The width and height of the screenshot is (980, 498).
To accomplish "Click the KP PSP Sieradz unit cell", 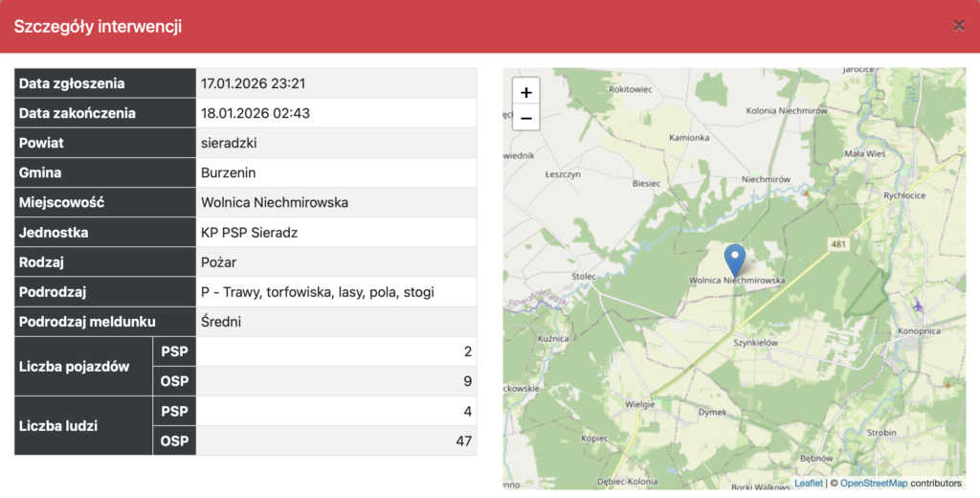I will [250, 232].
